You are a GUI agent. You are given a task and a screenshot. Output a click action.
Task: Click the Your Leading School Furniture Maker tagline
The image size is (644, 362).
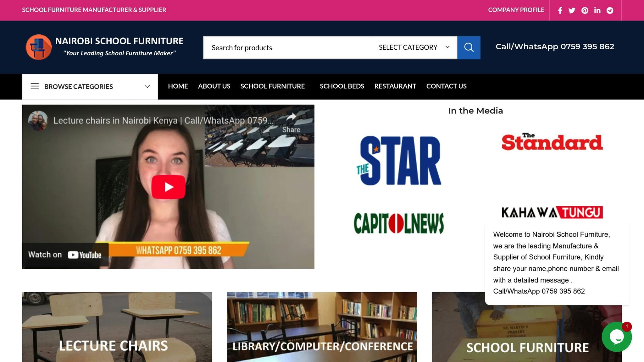[119, 53]
